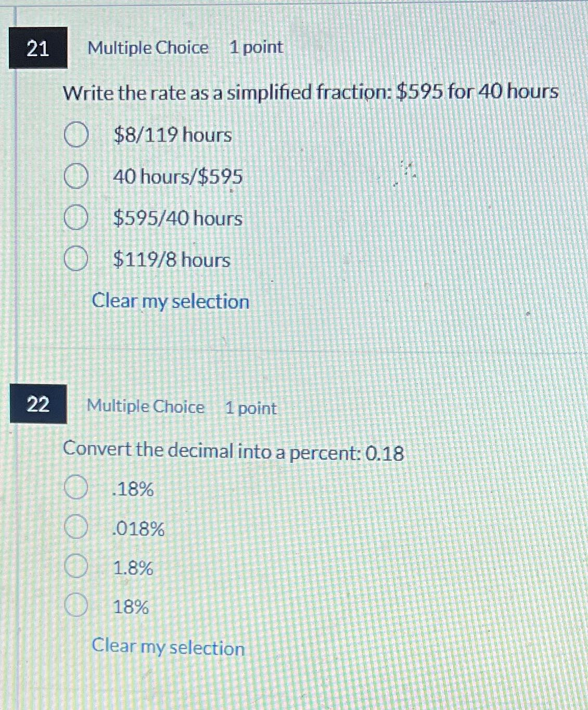Select the $8/119 hours answer option

click(x=76, y=135)
